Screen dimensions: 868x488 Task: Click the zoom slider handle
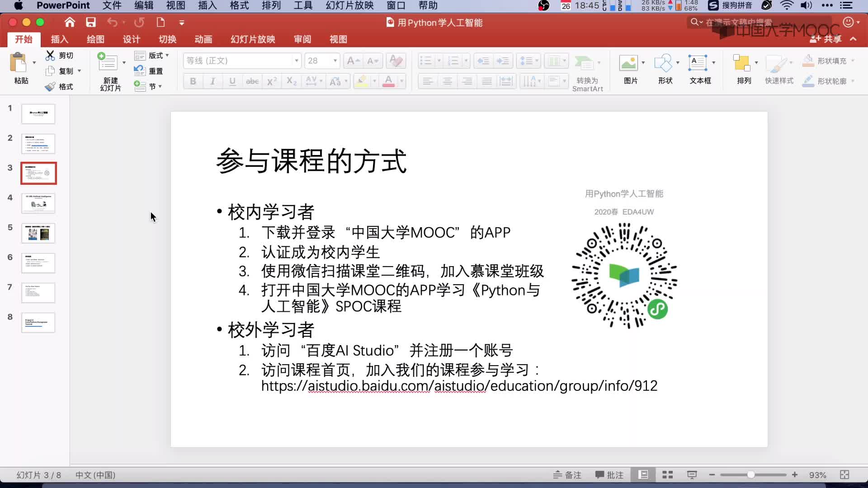click(x=751, y=475)
